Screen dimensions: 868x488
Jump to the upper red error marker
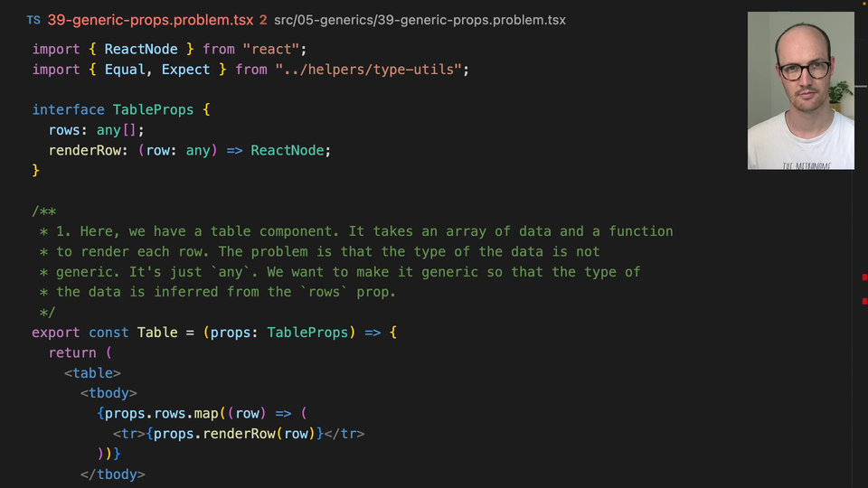864,279
